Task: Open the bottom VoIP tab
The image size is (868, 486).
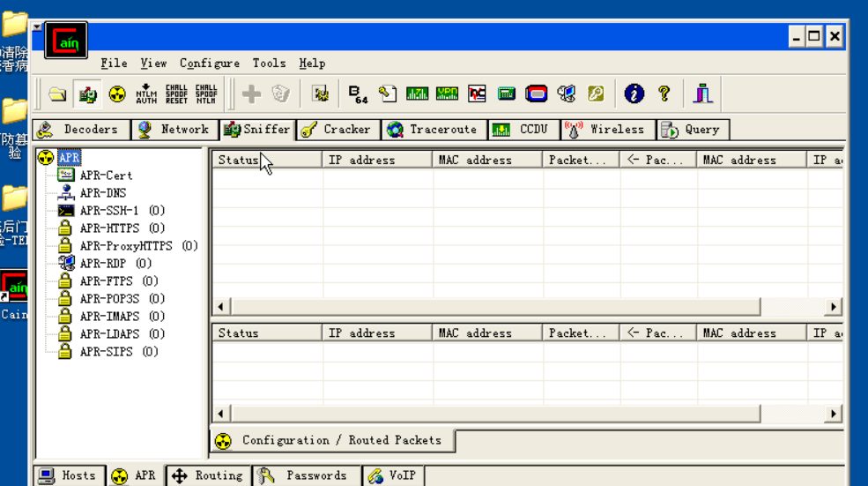Action: (392, 475)
